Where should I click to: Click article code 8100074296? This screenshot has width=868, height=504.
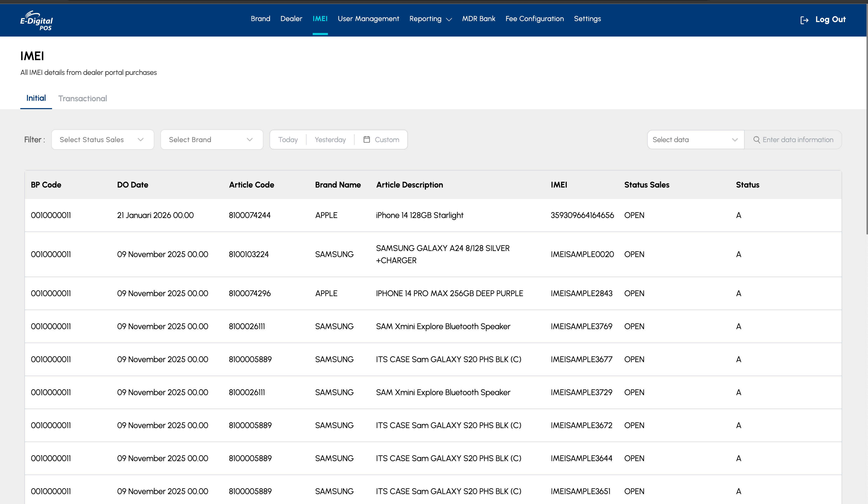[250, 293]
